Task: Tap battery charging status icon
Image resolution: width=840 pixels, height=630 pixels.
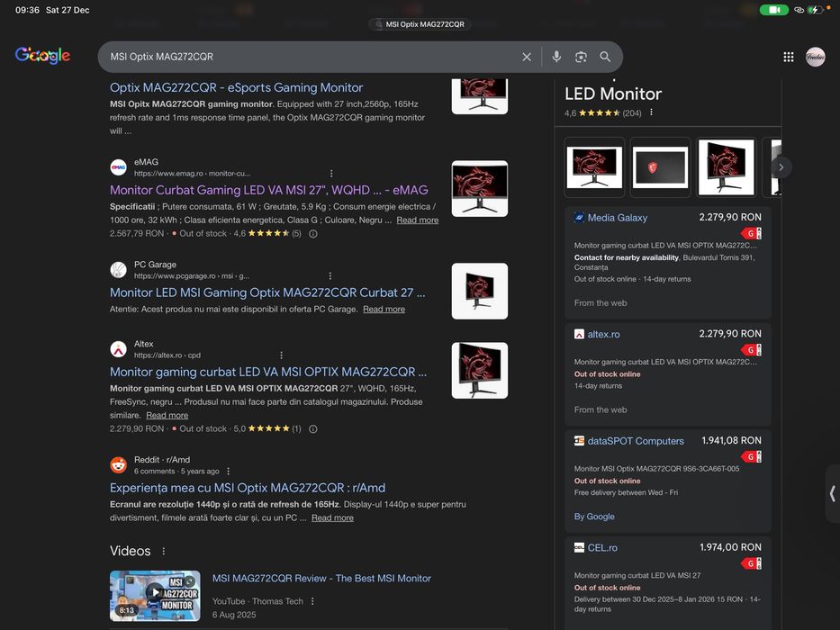Action: [x=816, y=10]
